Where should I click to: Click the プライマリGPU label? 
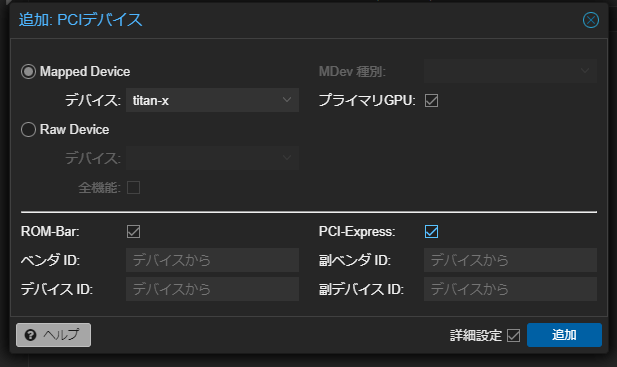[x=367, y=101]
